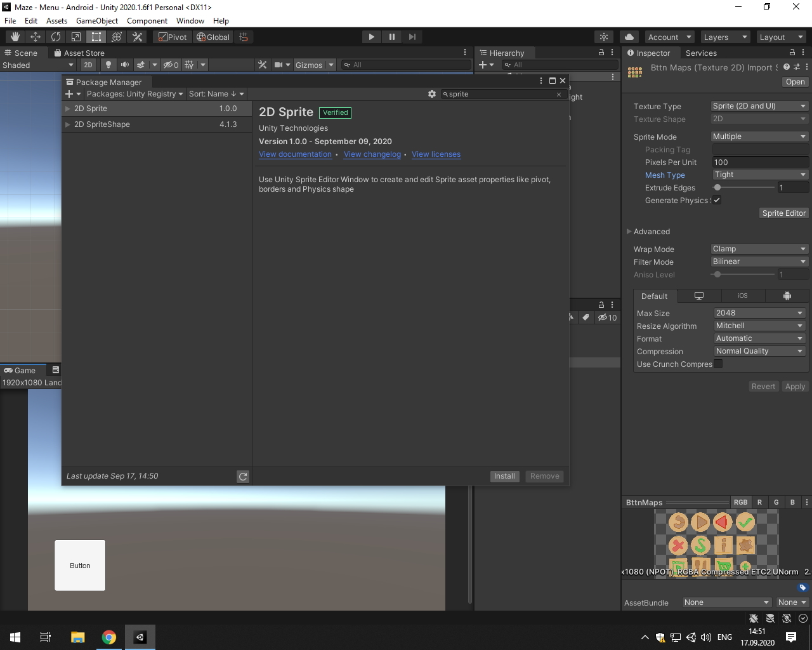Open View changelog link
The image size is (812, 650).
(372, 154)
